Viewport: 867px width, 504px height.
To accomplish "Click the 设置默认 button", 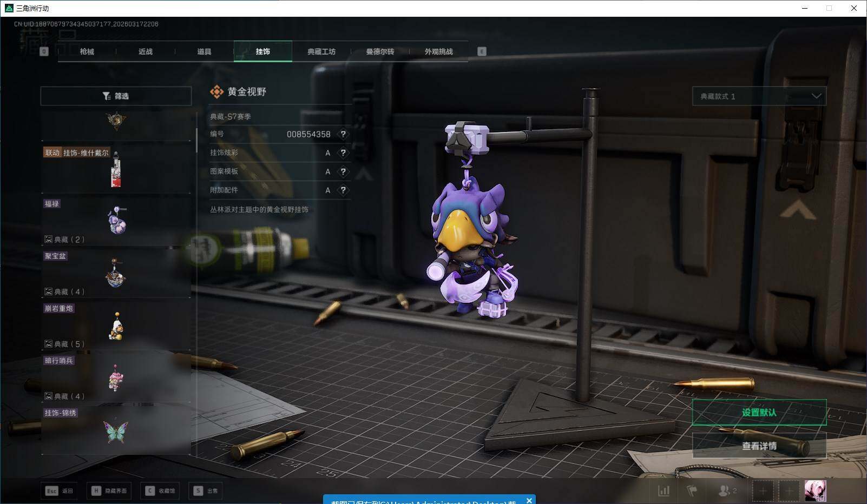I will coord(759,413).
